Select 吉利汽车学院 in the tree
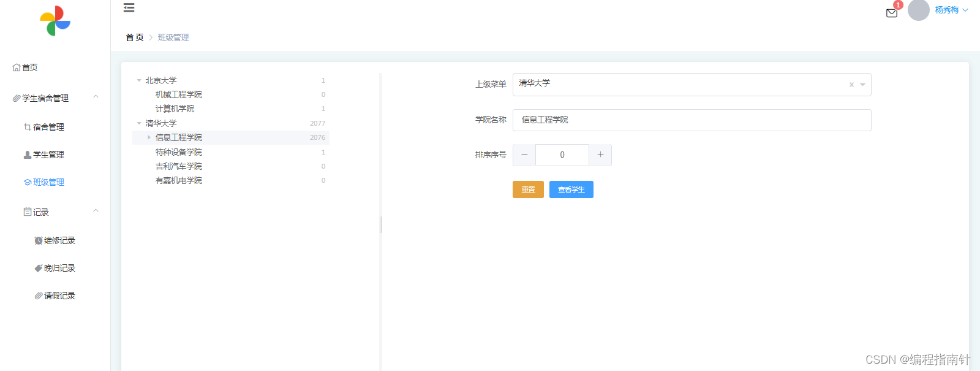This screenshot has height=371, width=980. pyautogui.click(x=178, y=166)
